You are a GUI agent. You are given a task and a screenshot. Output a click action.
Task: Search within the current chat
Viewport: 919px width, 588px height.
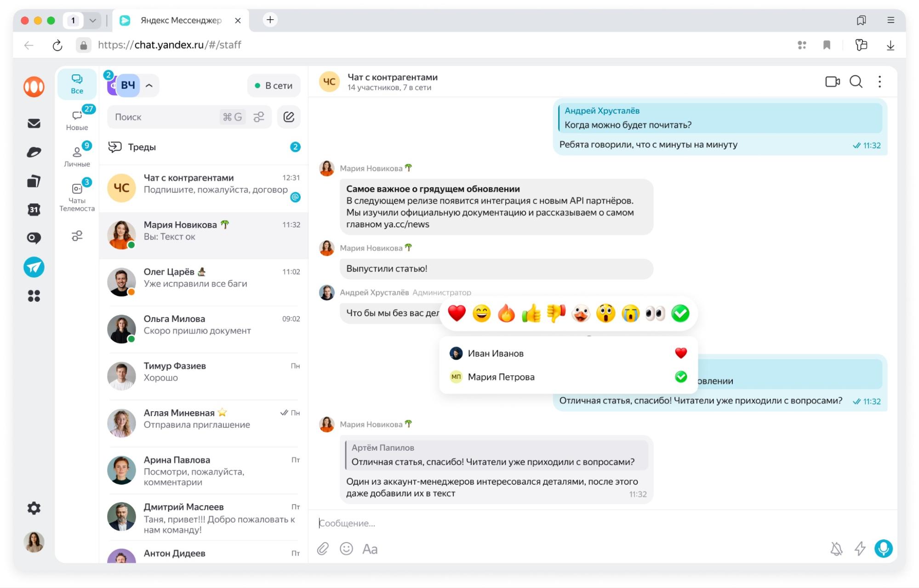pyautogui.click(x=856, y=82)
